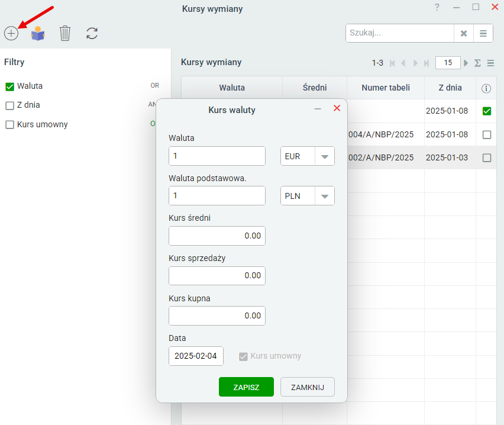
Task: Open the table list menu icon
Action: click(490, 63)
